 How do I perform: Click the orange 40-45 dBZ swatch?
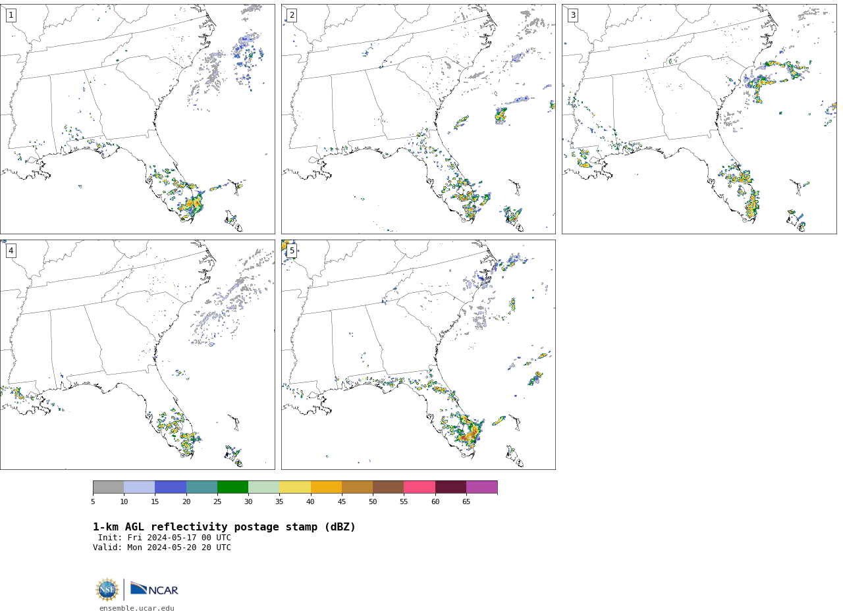326,487
